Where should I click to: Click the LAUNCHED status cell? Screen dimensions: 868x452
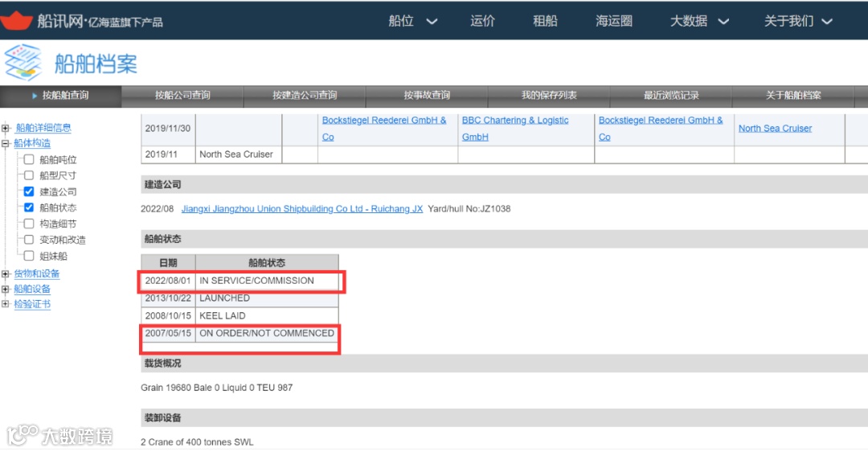click(267, 298)
